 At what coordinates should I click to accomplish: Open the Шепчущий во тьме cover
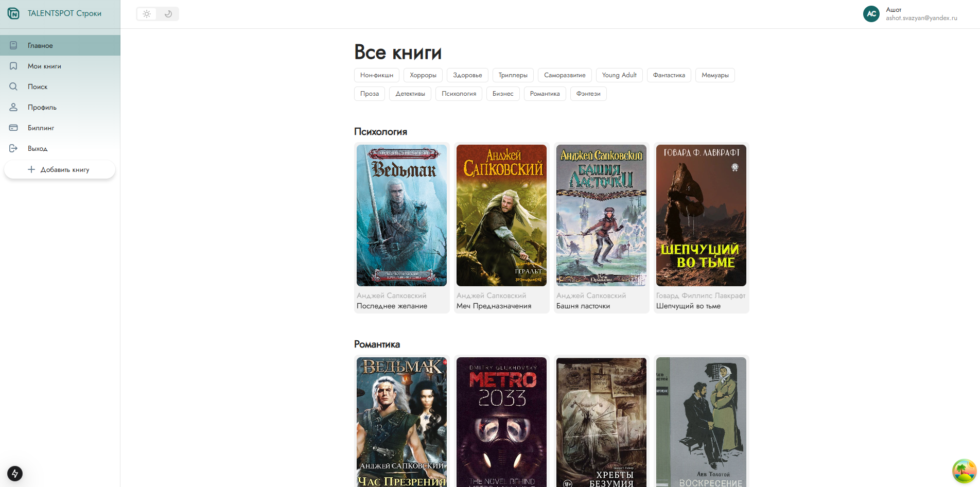click(701, 215)
